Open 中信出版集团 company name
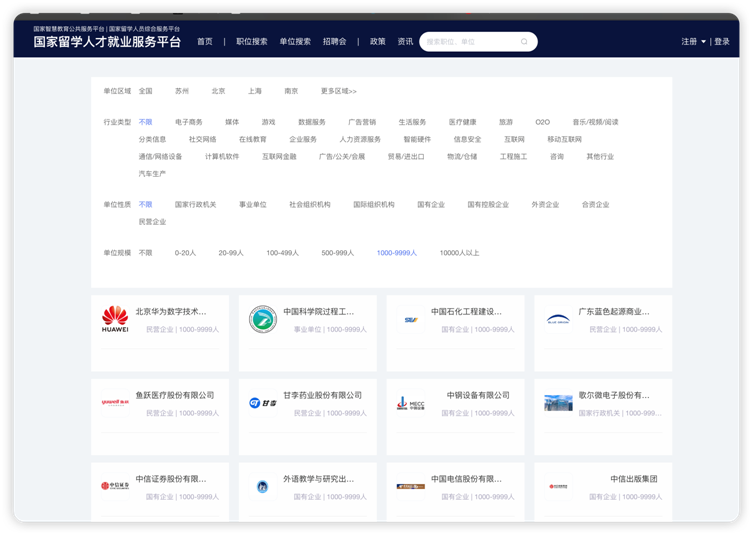752x535 pixels. [x=634, y=479]
